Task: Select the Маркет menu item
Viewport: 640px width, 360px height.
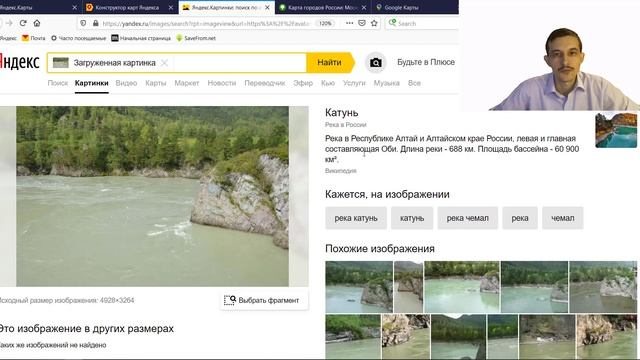Action: [187, 83]
